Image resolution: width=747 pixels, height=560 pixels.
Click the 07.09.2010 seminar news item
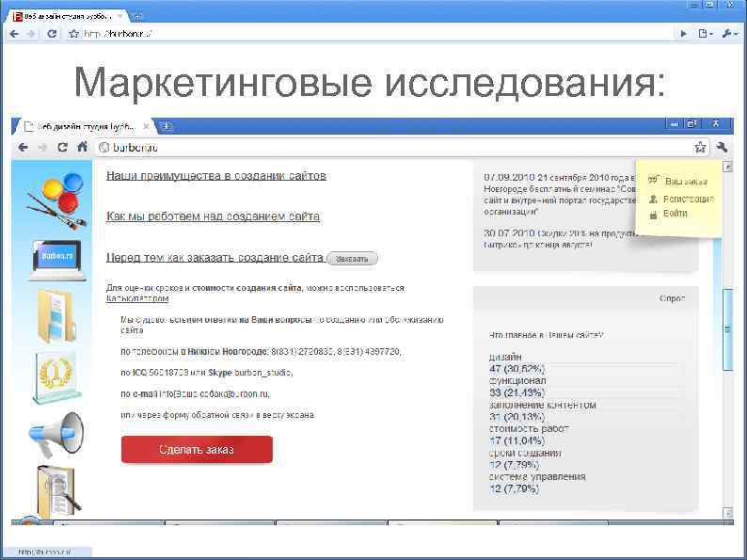click(x=560, y=195)
